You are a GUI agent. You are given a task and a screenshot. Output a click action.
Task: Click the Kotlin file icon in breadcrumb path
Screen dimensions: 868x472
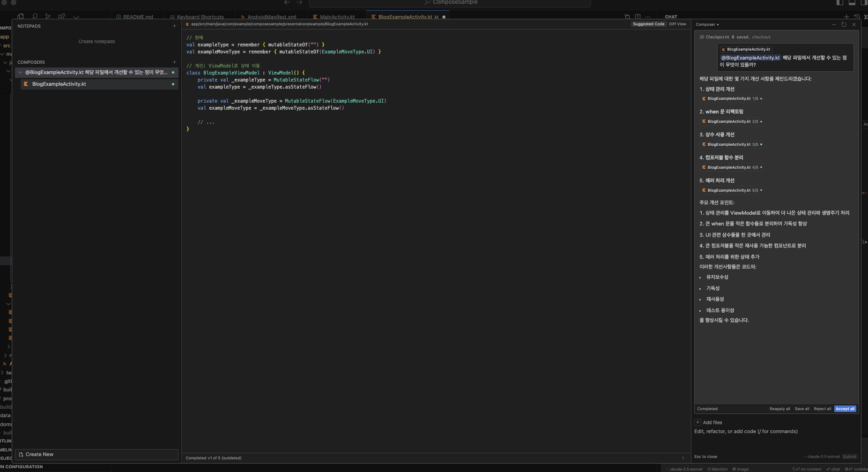point(187,24)
